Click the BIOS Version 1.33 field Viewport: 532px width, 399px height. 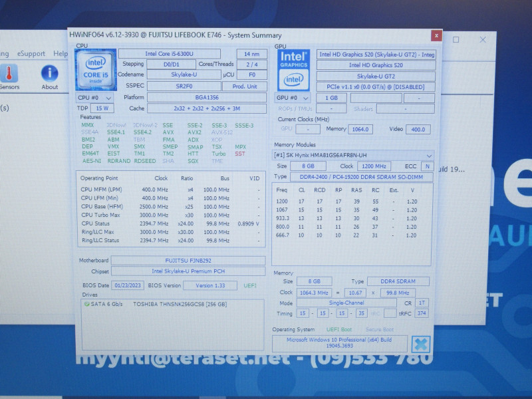(210, 286)
